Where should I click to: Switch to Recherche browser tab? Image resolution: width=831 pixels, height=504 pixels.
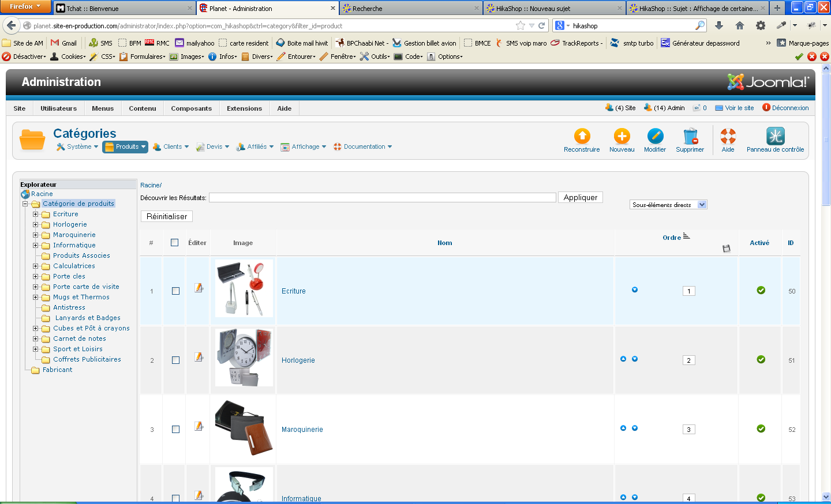411,9
